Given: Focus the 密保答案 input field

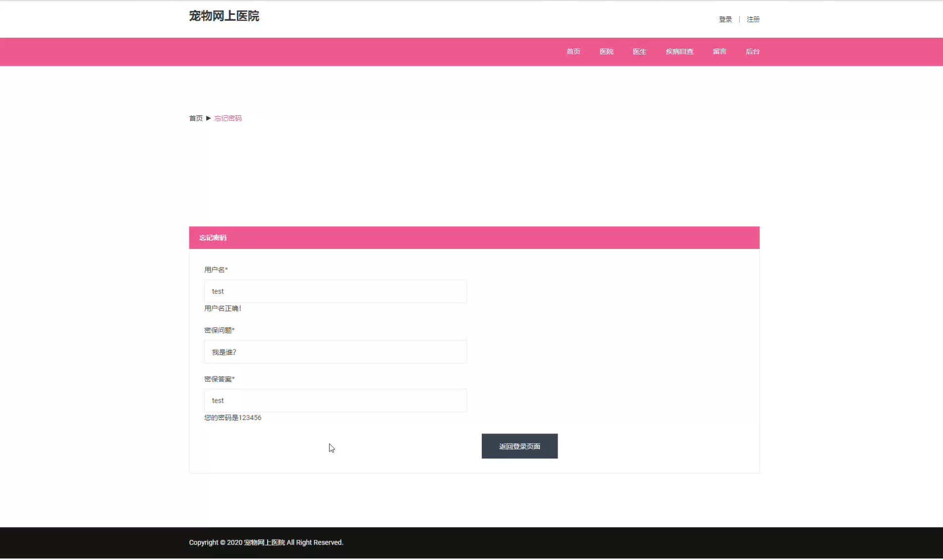Looking at the screenshot, I should (x=335, y=401).
